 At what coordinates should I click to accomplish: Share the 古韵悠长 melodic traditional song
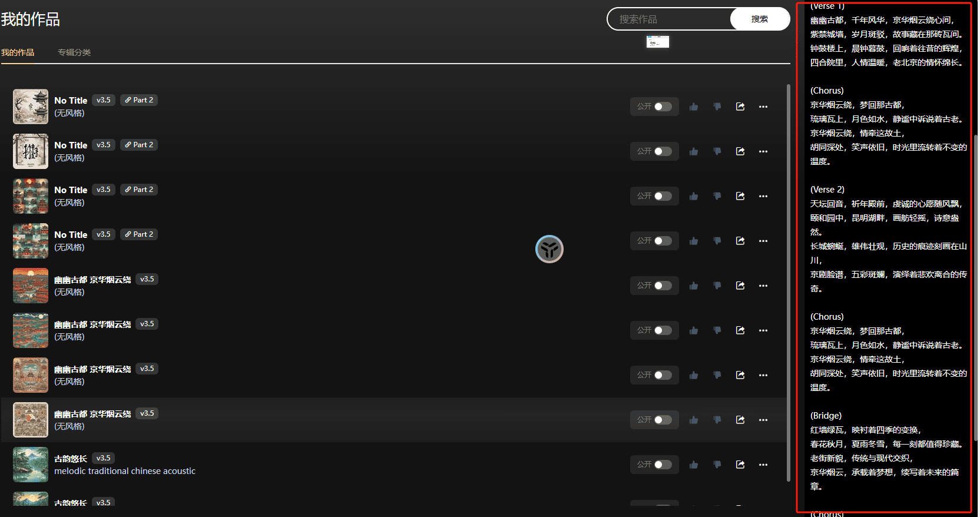tap(740, 465)
